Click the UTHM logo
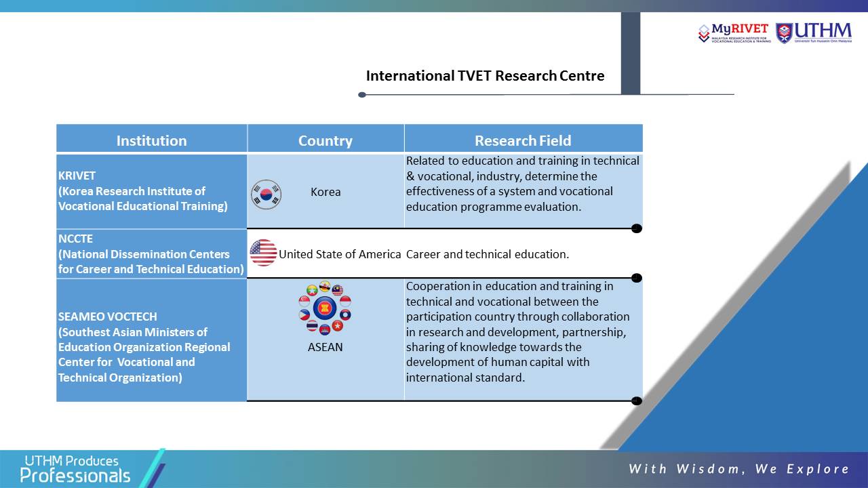 (x=814, y=33)
